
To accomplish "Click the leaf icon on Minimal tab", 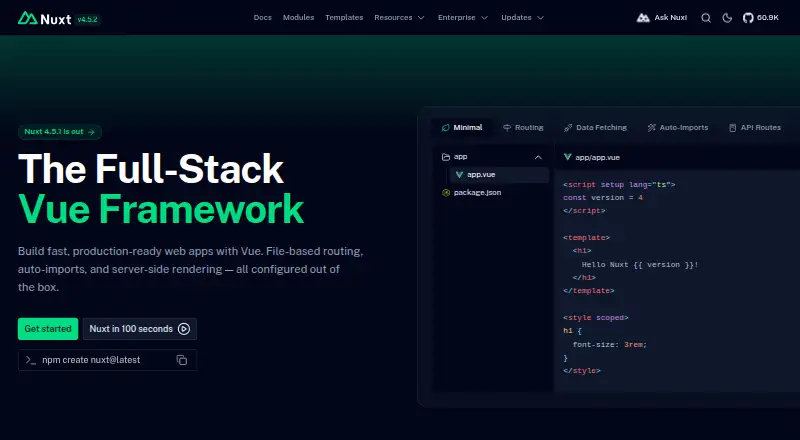I will [x=445, y=128].
